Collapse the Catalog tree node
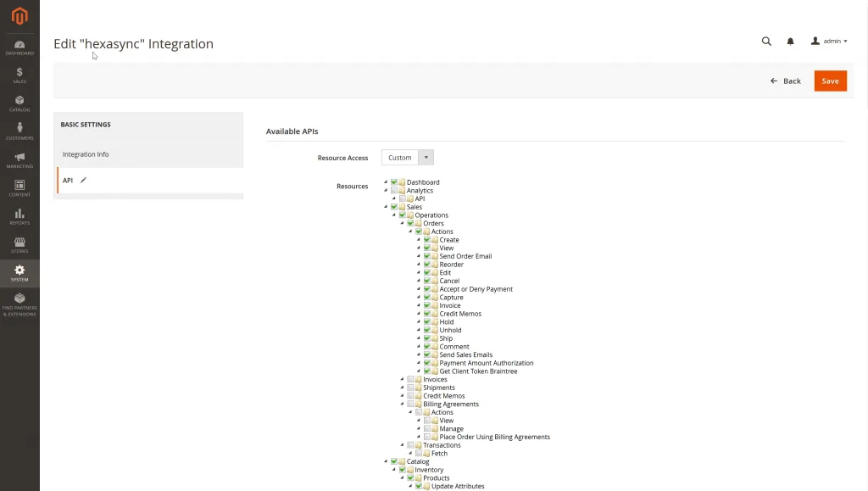This screenshot has width=868, height=491. click(x=386, y=461)
